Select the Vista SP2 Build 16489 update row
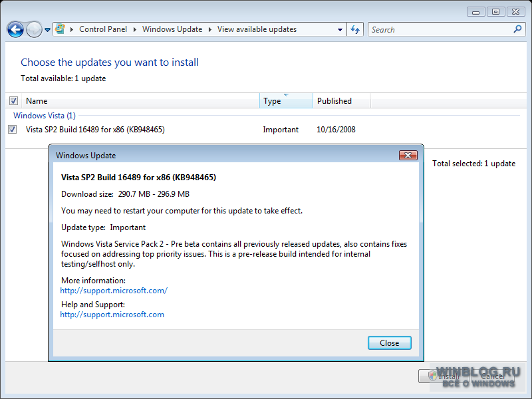 (266, 129)
